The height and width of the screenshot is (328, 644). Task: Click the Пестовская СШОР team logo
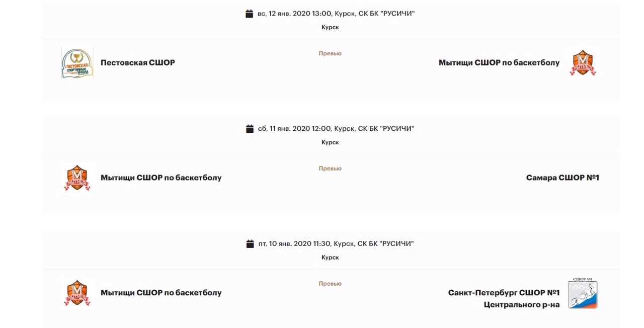(x=77, y=63)
